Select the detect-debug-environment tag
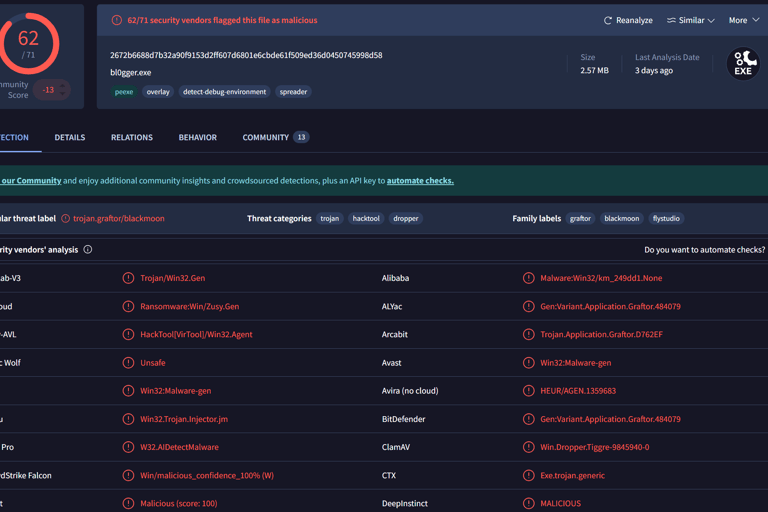This screenshot has width=768, height=512. [x=224, y=92]
